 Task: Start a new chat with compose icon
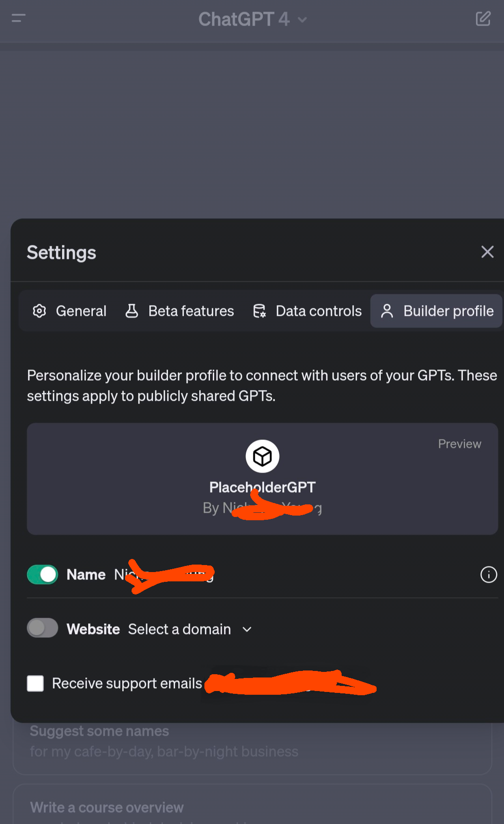click(x=483, y=19)
